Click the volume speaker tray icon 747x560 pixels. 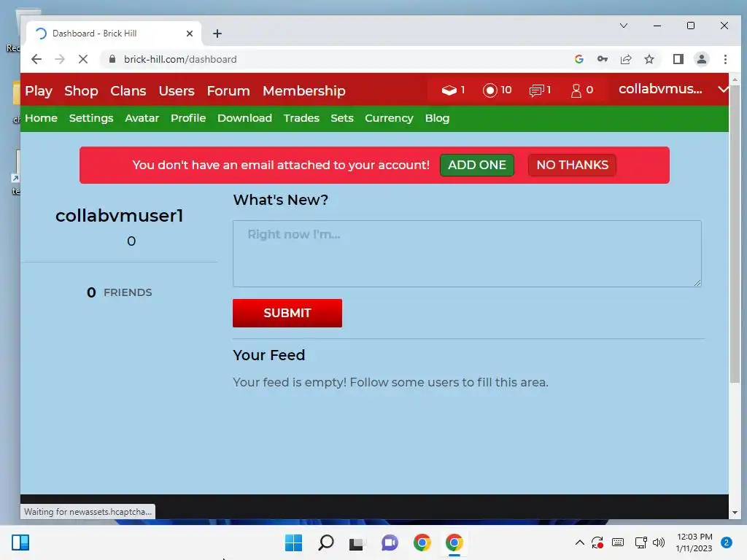coord(659,542)
